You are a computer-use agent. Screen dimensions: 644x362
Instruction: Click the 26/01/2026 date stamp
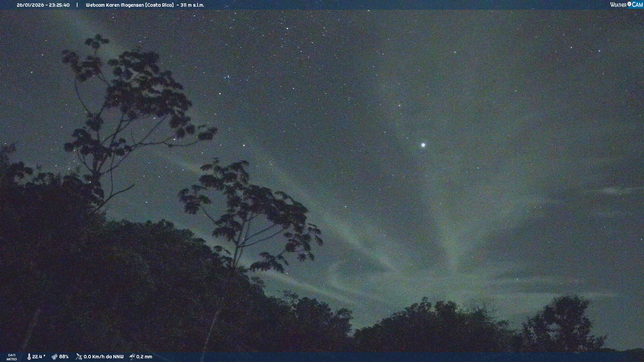tap(31, 5)
